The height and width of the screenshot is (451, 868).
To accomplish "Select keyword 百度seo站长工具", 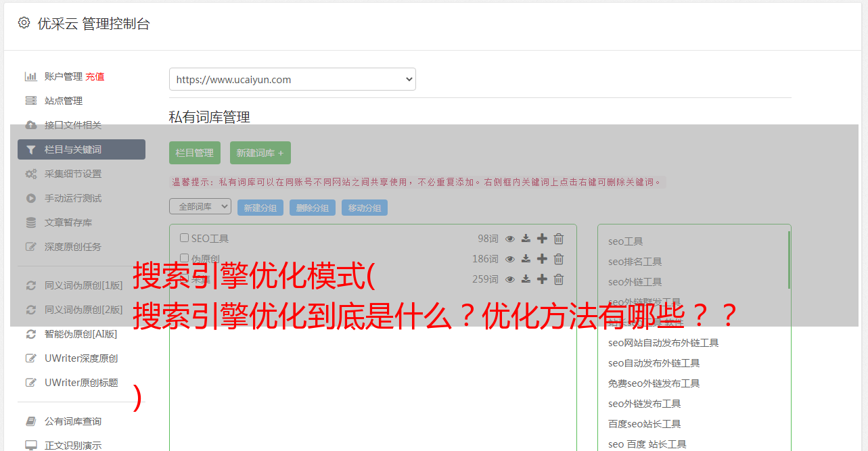I will [x=645, y=424].
